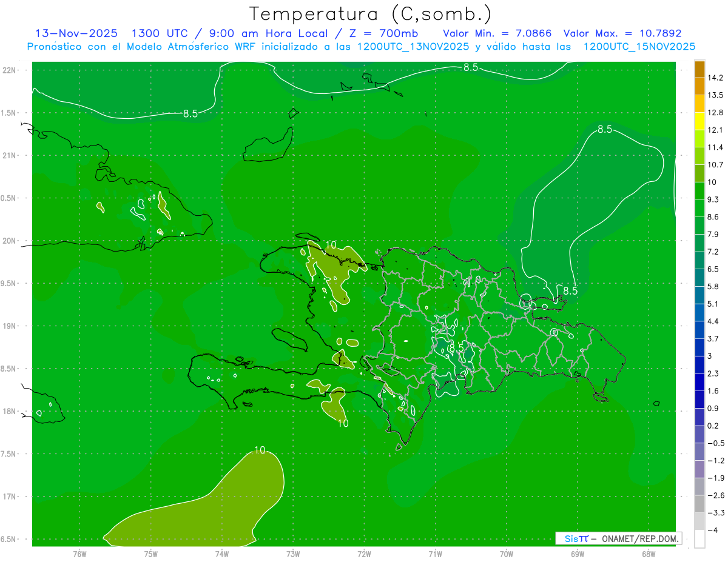Click the "17N" latitude axis label
Screen dimensions: 728x562
(x=9, y=497)
